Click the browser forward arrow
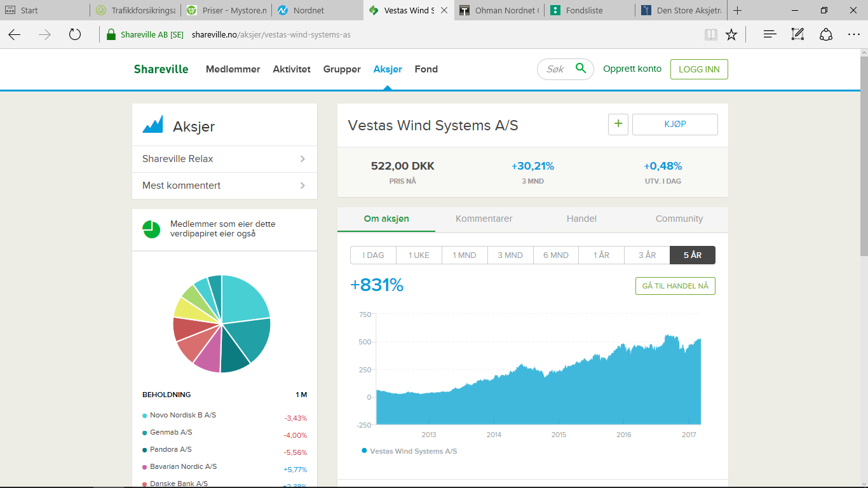 click(44, 34)
